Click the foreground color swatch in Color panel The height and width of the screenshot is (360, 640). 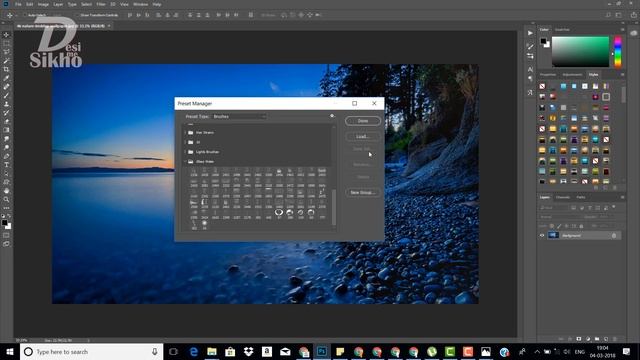click(543, 41)
